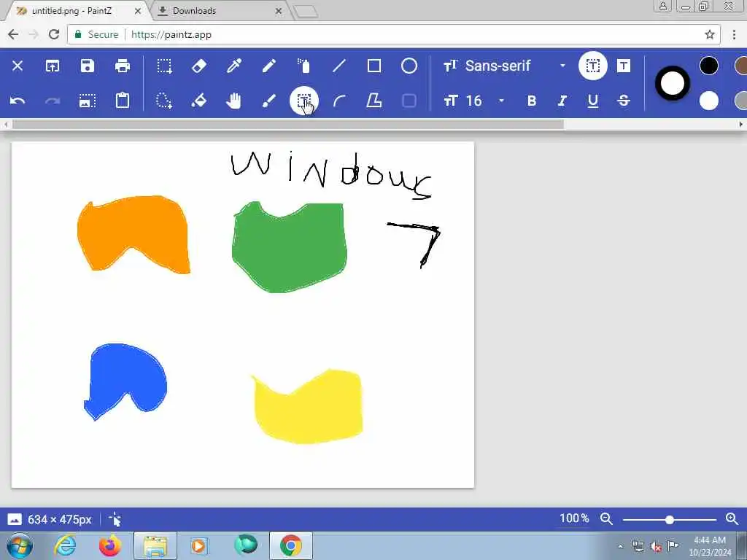Print the drawing with printer icon

(123, 66)
